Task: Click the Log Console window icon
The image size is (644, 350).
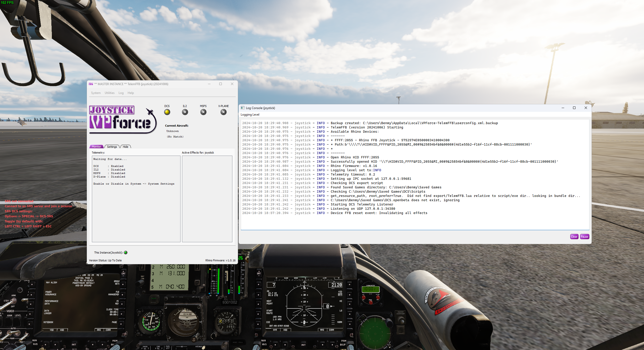Action: coord(243,108)
